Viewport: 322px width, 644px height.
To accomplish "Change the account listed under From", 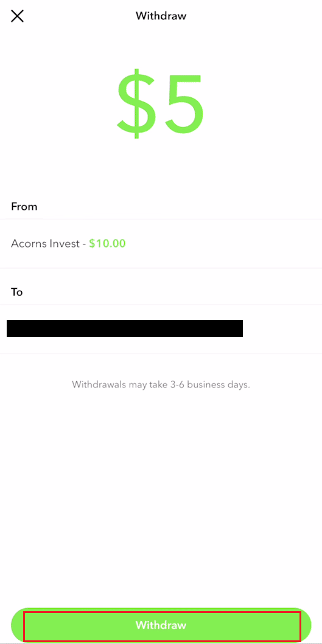I will (x=161, y=244).
